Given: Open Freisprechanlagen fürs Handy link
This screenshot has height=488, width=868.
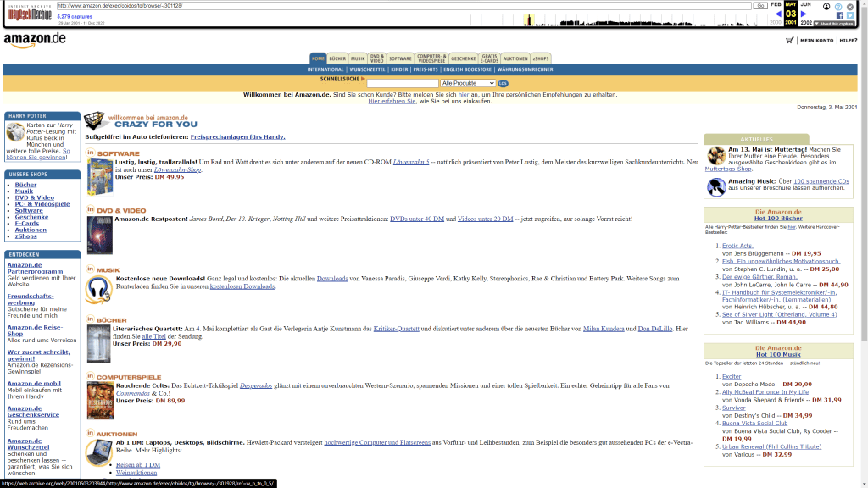Looking at the screenshot, I should click(x=237, y=136).
